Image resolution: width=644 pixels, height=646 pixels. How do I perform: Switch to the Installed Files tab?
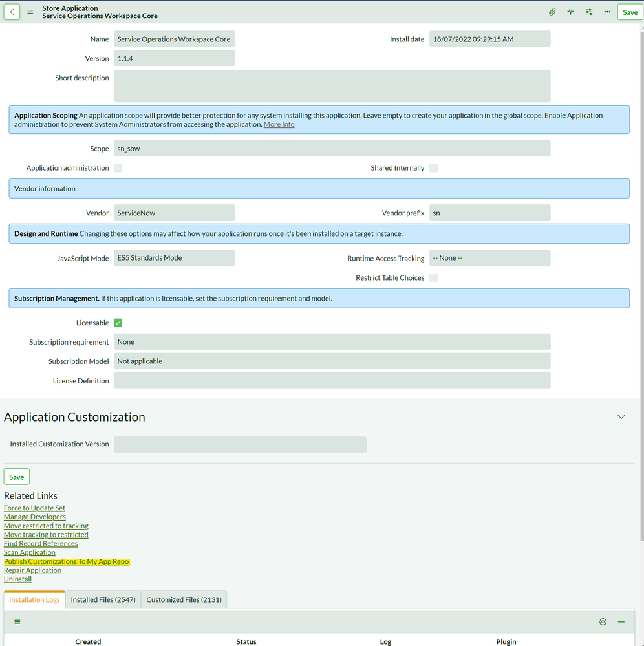coord(103,599)
